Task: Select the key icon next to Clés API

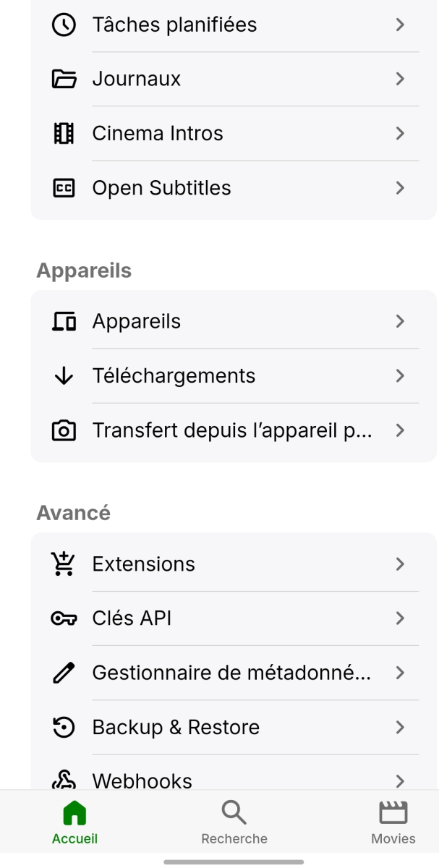Action: click(x=64, y=618)
